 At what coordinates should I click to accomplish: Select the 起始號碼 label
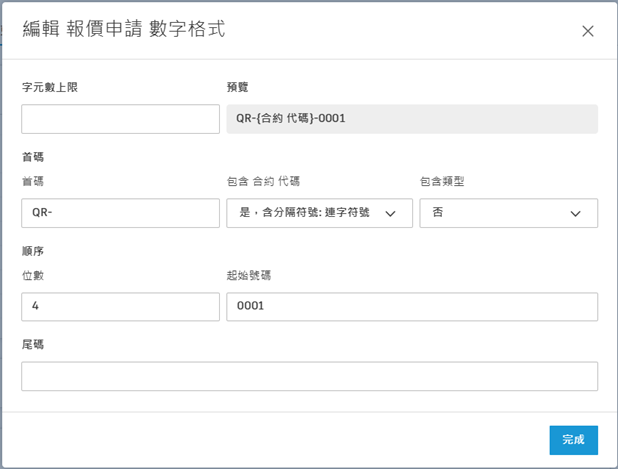pyautogui.click(x=249, y=275)
